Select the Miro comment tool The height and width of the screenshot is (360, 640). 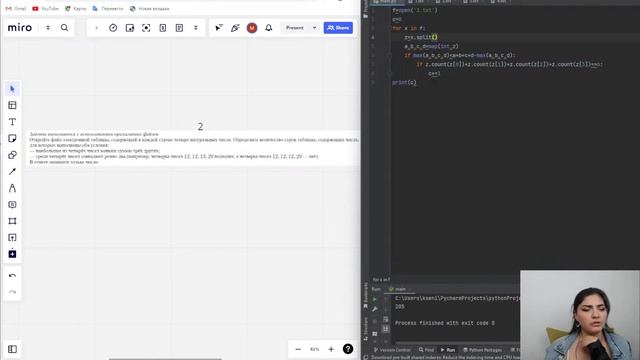pyautogui.click(x=12, y=204)
